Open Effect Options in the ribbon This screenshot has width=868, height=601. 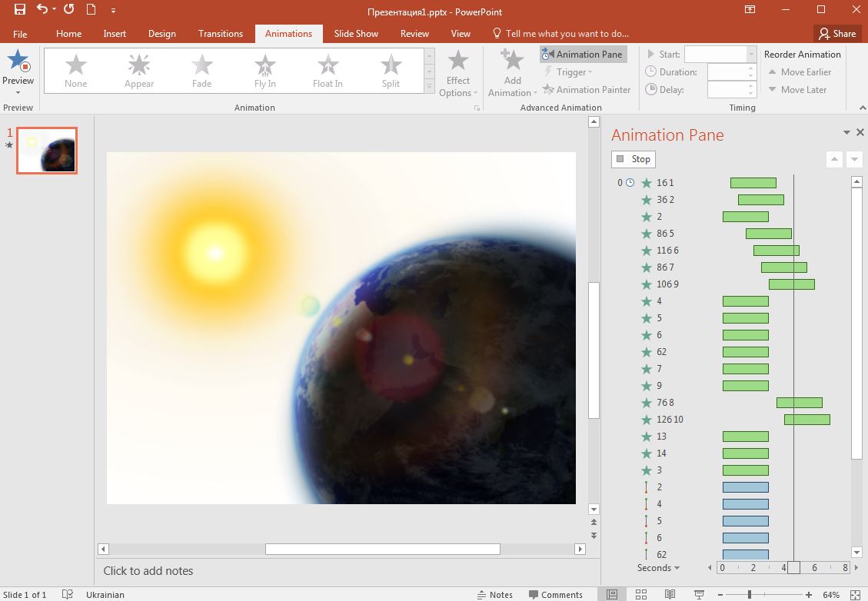point(458,71)
